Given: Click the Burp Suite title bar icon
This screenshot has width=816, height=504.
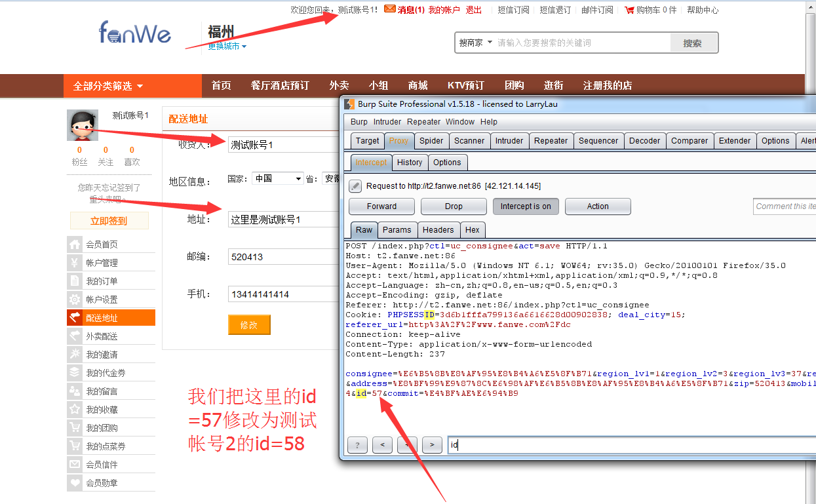Looking at the screenshot, I should pyautogui.click(x=350, y=104).
